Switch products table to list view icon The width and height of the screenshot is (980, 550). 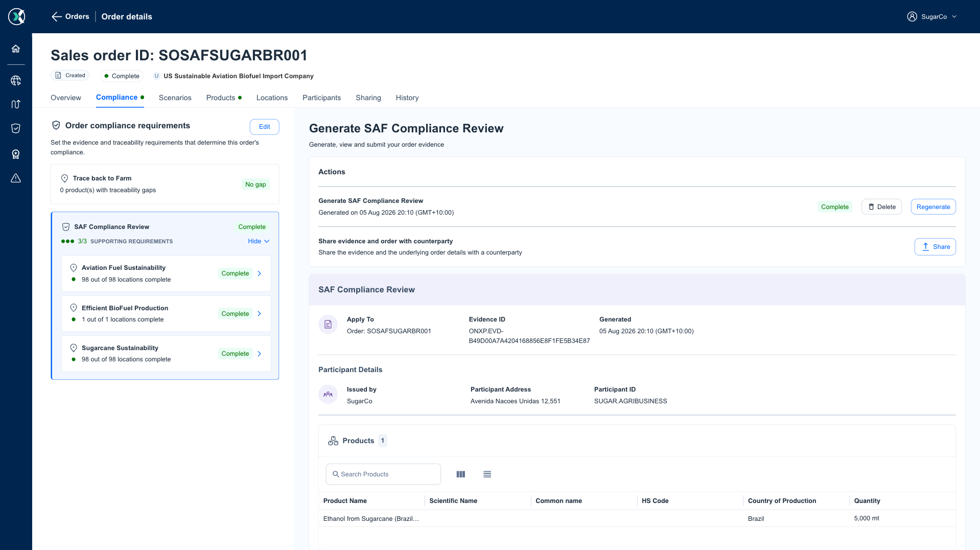pyautogui.click(x=487, y=474)
